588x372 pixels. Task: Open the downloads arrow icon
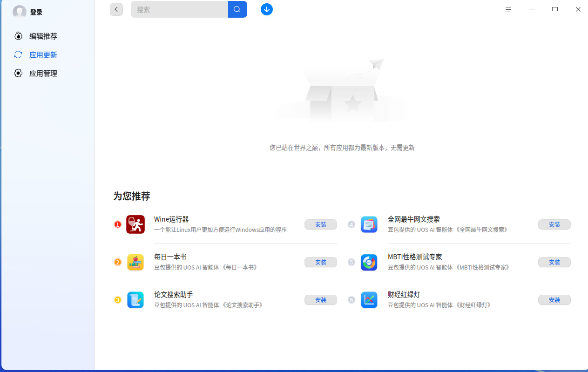pyautogui.click(x=267, y=9)
